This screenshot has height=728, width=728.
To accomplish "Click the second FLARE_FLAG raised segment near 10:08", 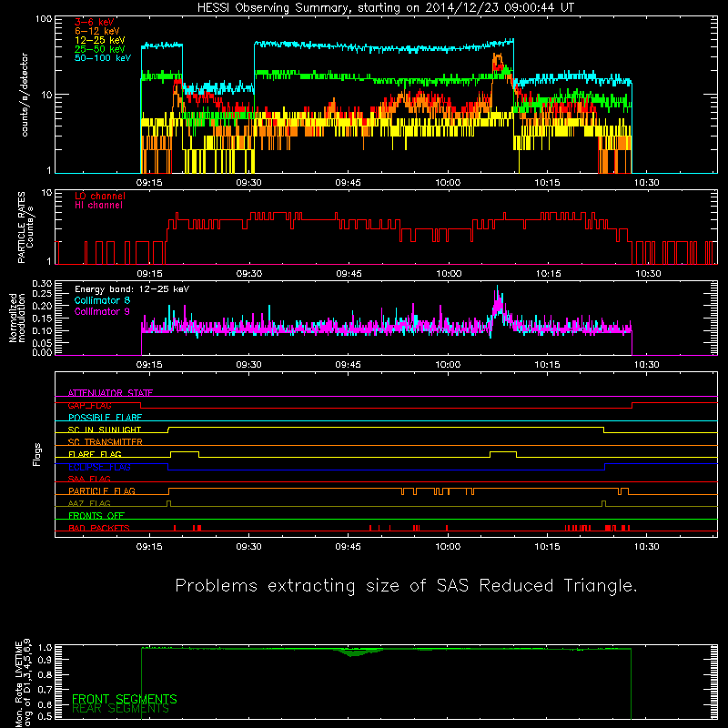I will point(503,452).
